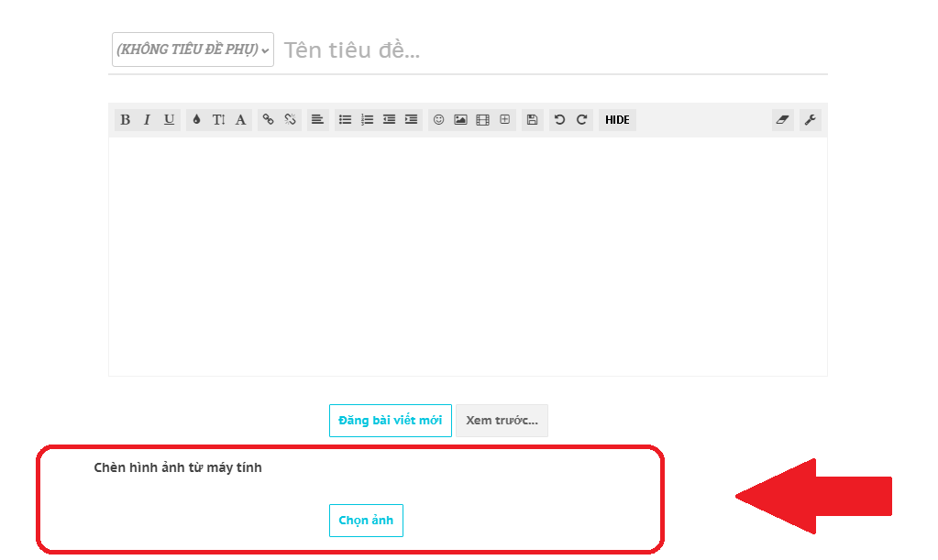Redo the last change
Screen dimensions: 938x560
pos(581,119)
